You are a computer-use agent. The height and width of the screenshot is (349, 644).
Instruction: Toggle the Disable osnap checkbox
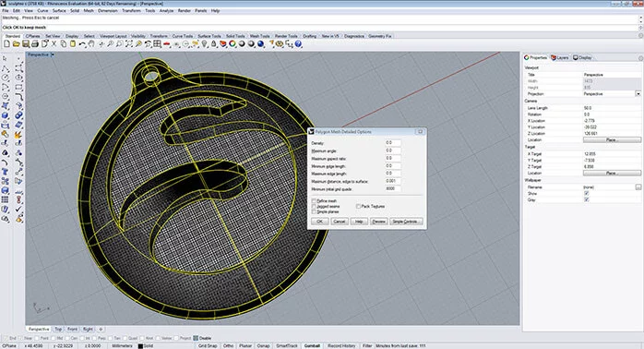(x=196, y=338)
